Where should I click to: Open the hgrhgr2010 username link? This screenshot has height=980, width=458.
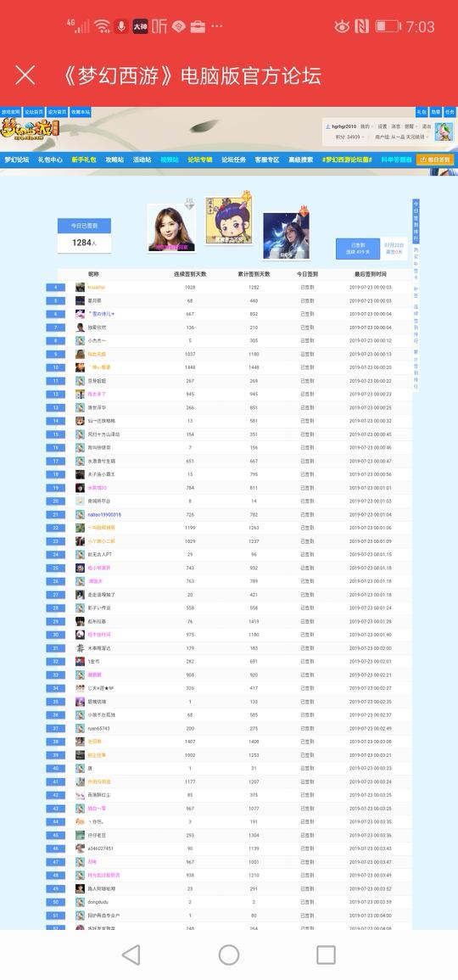(343, 126)
